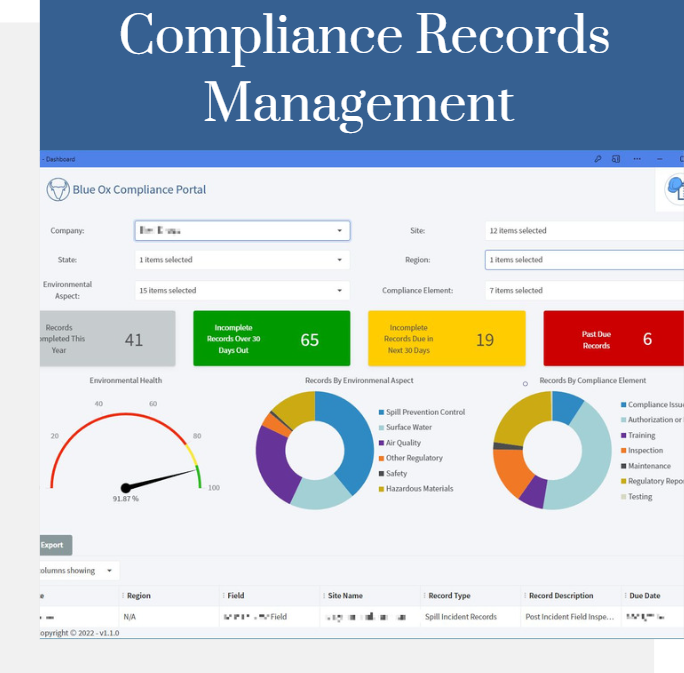
Task: Click the Records Completed This Year card
Action: [x=107, y=338]
